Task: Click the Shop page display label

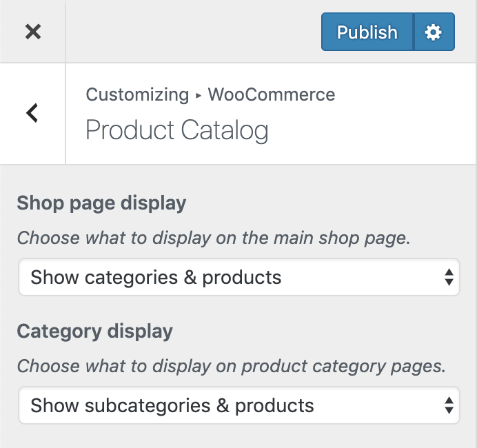Action: [x=101, y=203]
